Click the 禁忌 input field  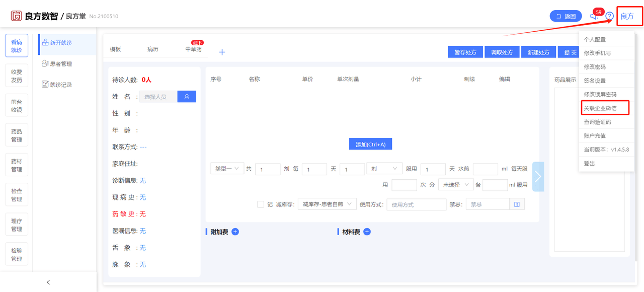(488, 204)
